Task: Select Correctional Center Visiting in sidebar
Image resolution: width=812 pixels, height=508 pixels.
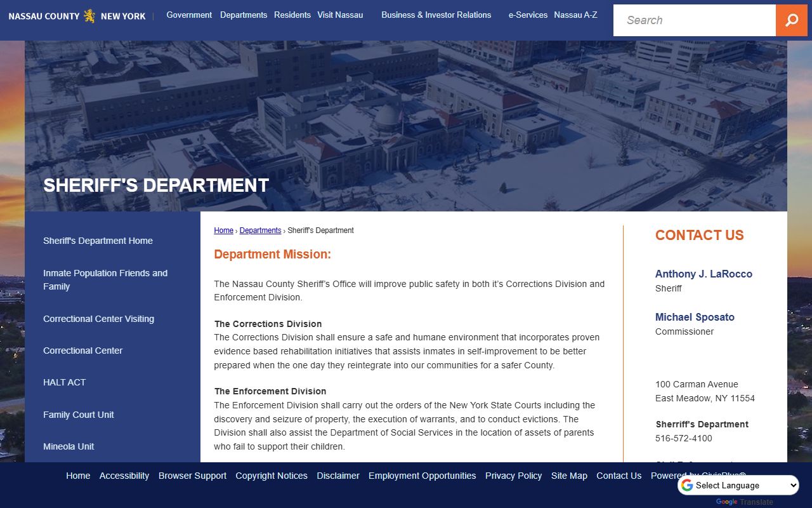Action: 98,319
